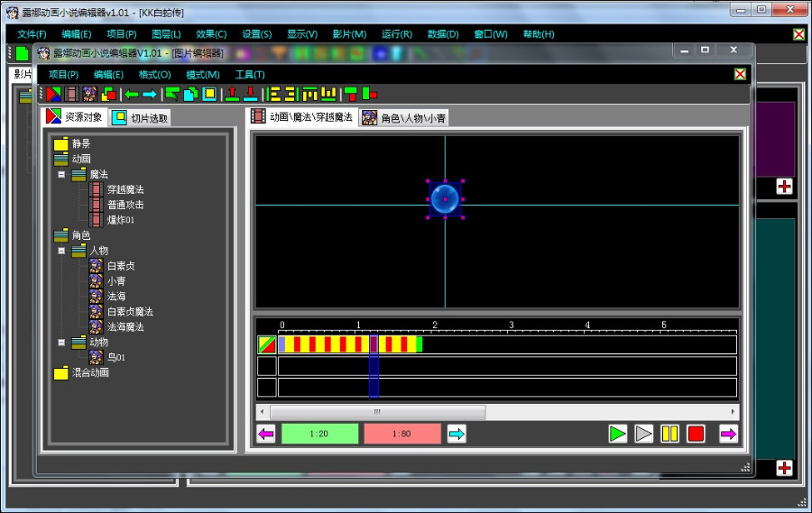Select 白素贞 character in resource tree
Viewport: 812px width, 513px height.
click(x=121, y=266)
